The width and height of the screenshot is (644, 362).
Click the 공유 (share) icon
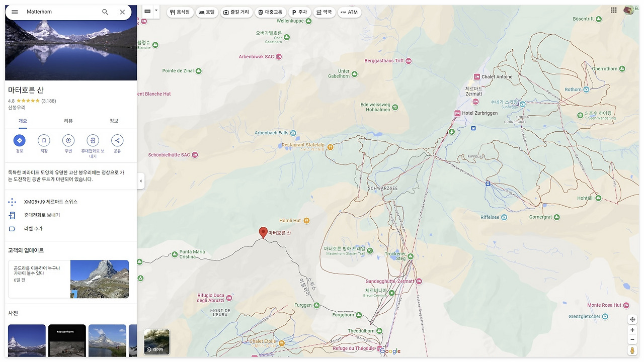pyautogui.click(x=117, y=141)
